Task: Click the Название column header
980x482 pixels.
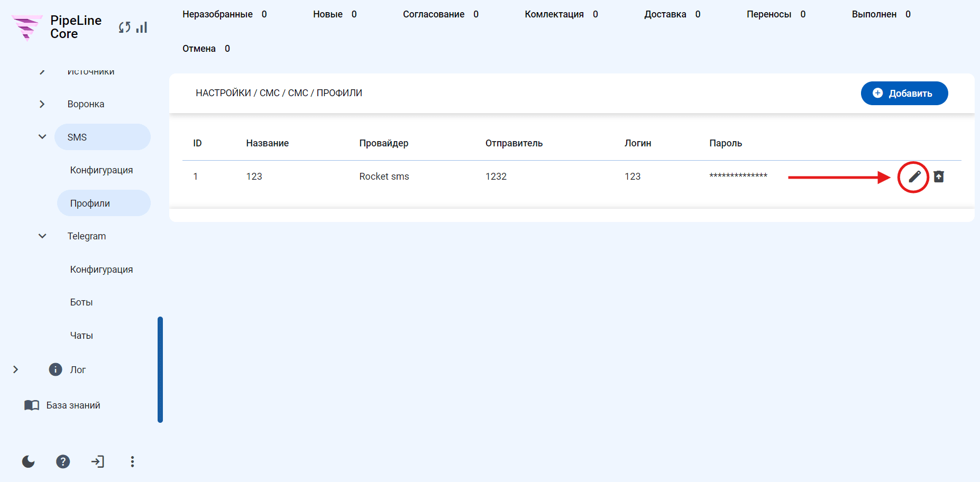Action: (x=268, y=143)
